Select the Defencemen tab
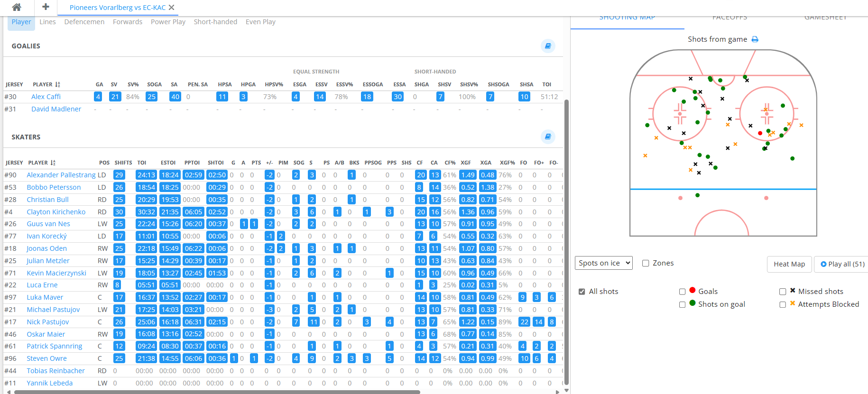The height and width of the screenshot is (394, 868). click(84, 22)
